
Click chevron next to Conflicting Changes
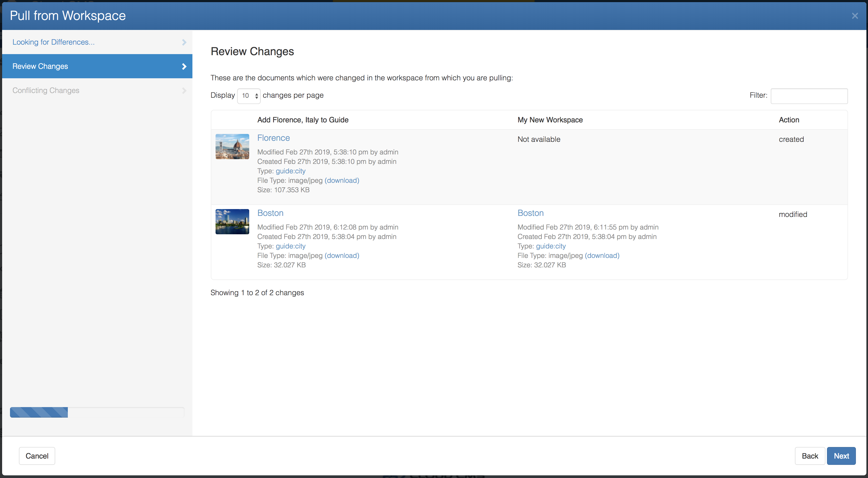point(184,91)
